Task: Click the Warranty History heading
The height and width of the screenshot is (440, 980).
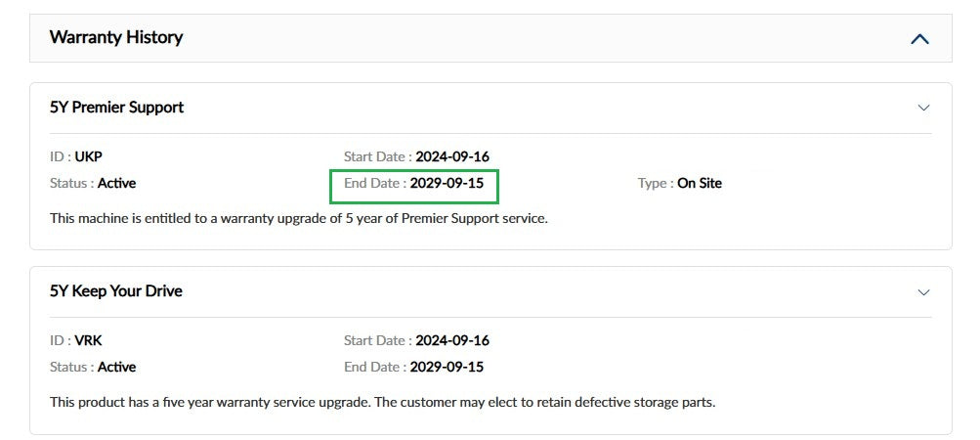Action: click(x=116, y=37)
